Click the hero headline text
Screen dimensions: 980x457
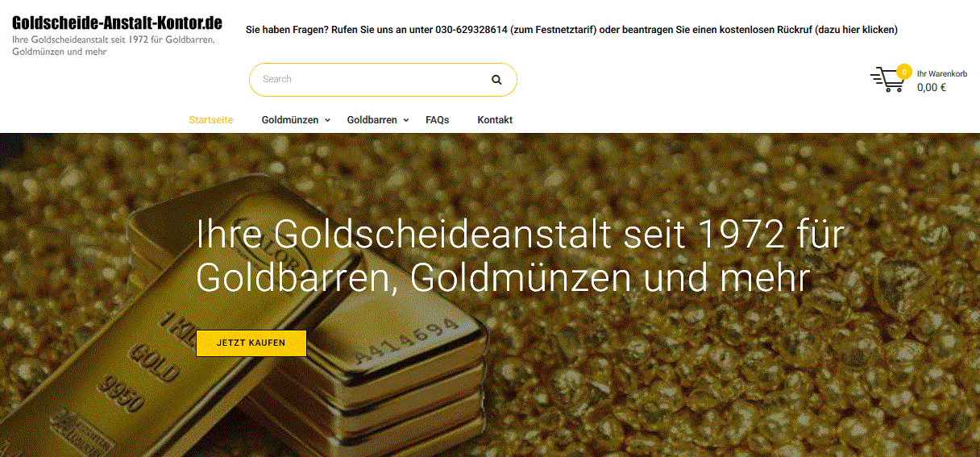coord(520,256)
